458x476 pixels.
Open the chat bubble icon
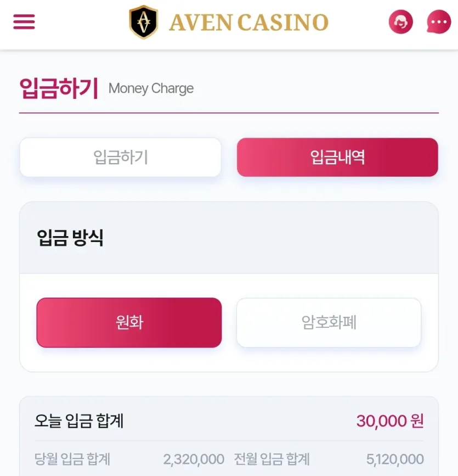point(439,22)
